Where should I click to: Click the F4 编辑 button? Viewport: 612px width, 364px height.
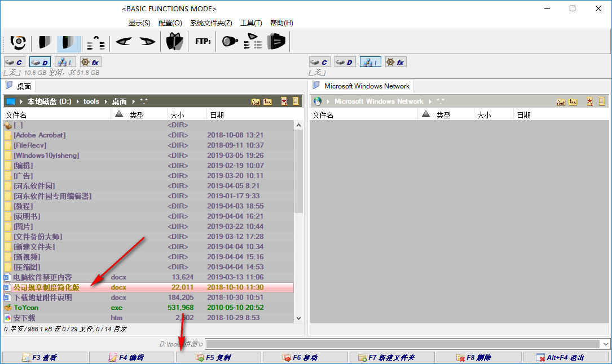(x=131, y=357)
